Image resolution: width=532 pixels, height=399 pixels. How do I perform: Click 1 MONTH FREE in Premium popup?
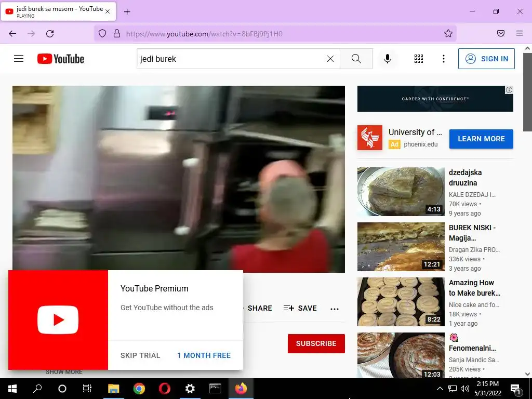tap(204, 355)
